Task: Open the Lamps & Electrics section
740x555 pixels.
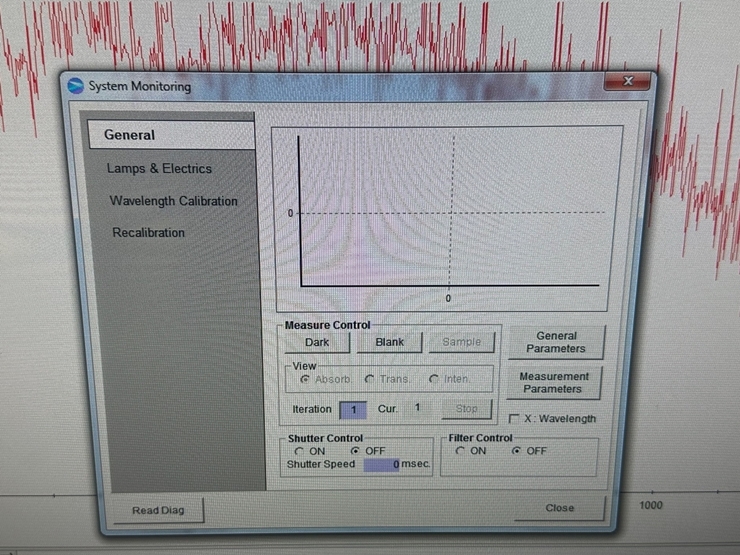Action: (159, 169)
